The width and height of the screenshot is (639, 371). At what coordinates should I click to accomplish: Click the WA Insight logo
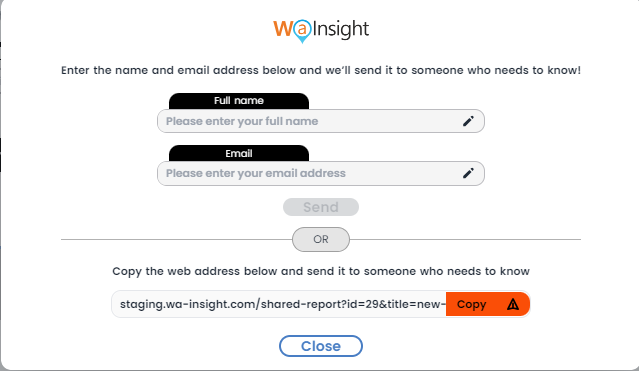click(x=321, y=31)
